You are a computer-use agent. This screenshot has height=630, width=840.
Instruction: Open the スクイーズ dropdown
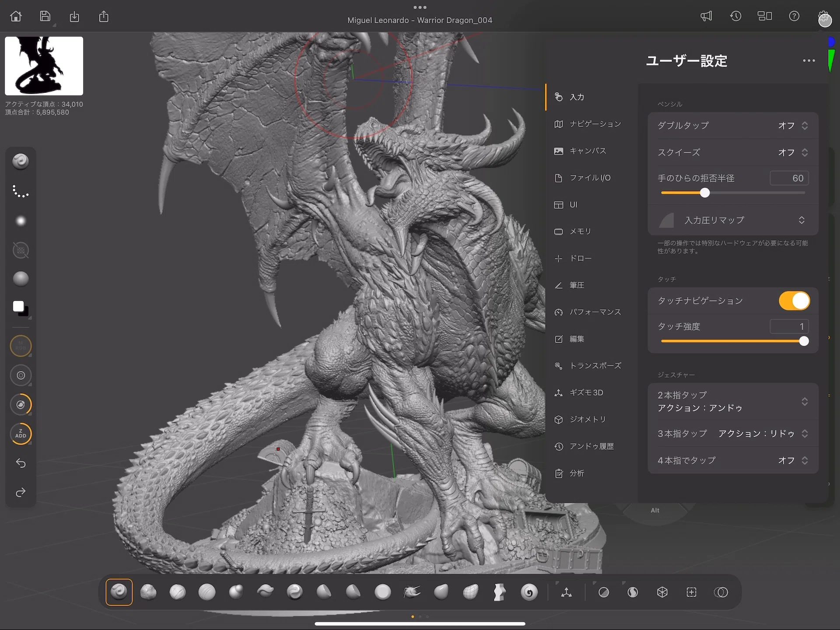point(733,152)
